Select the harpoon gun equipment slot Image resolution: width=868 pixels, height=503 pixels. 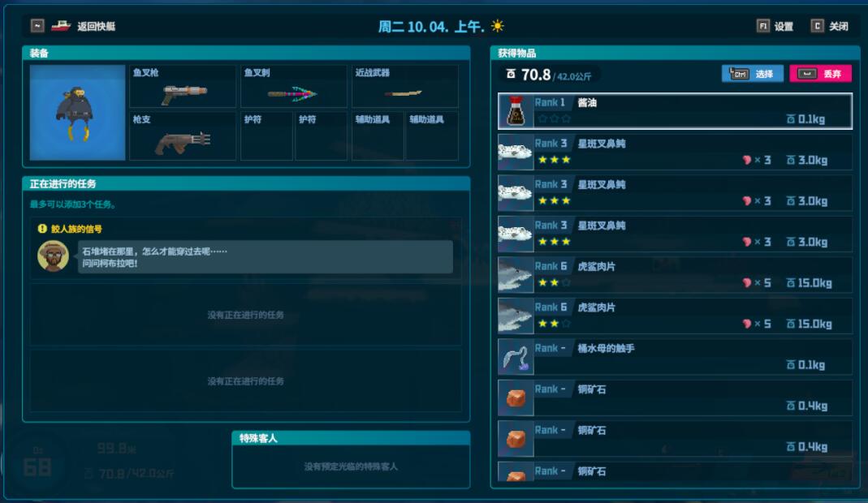(x=183, y=86)
